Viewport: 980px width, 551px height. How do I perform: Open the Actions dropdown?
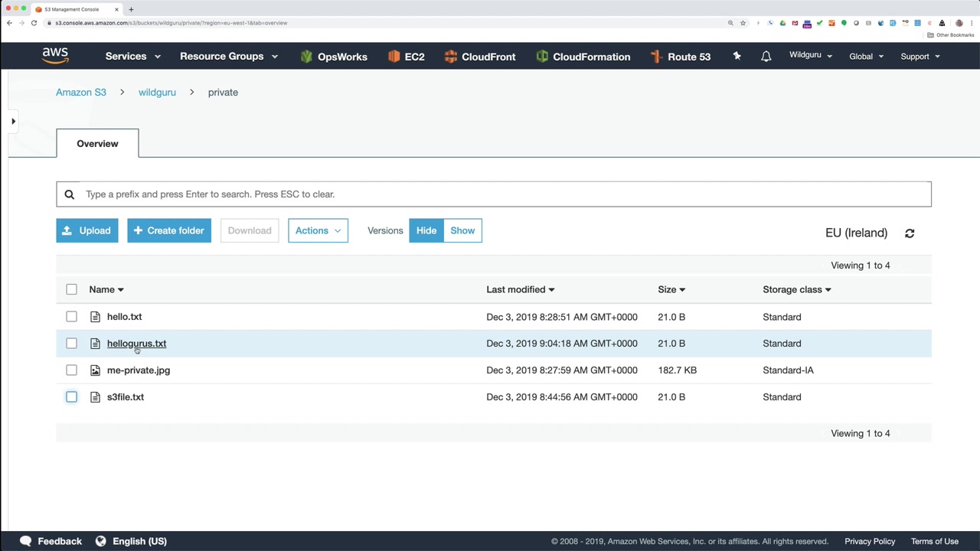click(318, 230)
